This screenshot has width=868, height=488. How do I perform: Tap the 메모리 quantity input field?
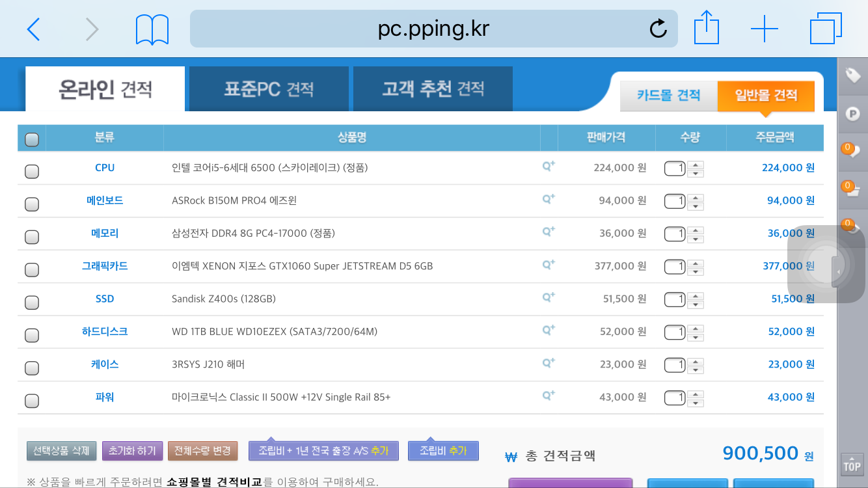[675, 234]
